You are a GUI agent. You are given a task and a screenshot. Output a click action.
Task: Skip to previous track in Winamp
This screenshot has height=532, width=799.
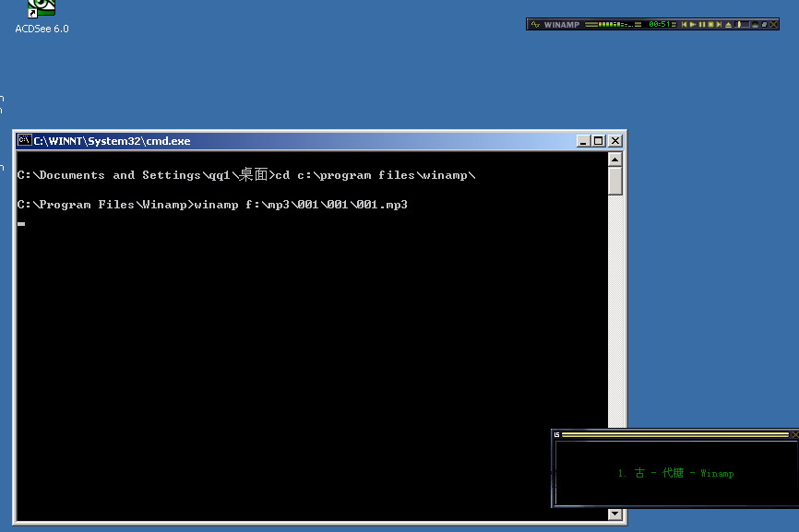tap(685, 25)
